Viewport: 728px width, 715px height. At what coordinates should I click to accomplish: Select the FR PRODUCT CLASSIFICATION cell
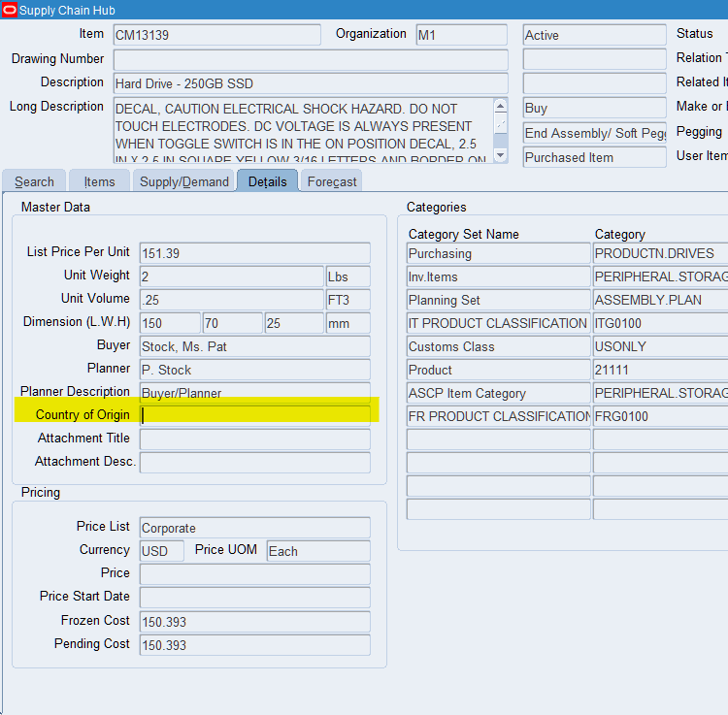[499, 416]
